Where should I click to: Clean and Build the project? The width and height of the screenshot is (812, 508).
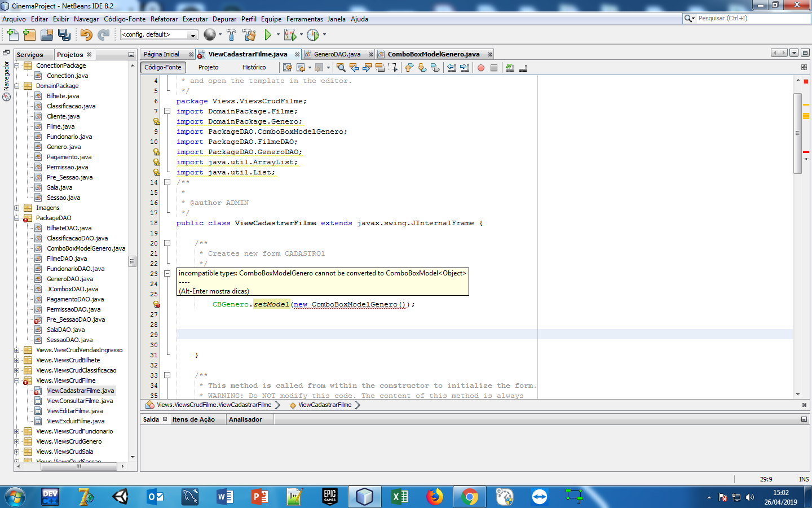[x=250, y=34]
